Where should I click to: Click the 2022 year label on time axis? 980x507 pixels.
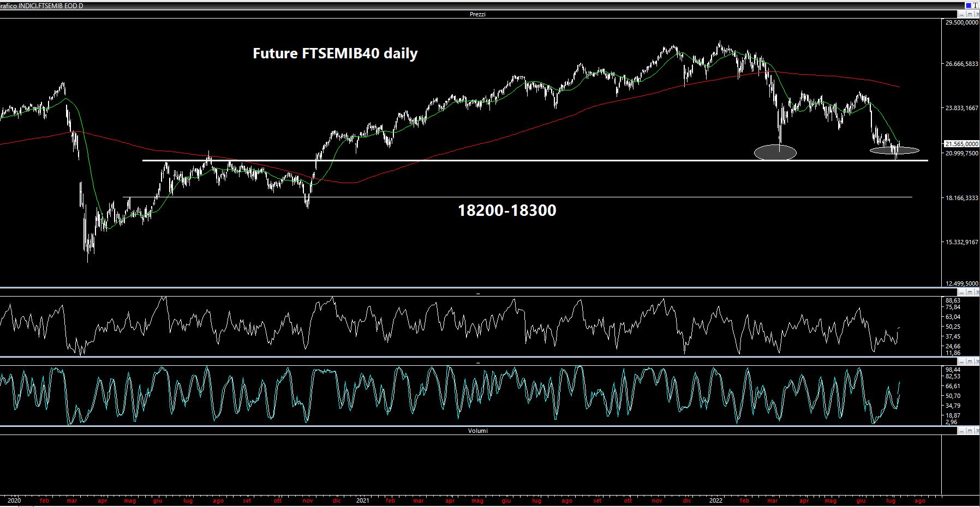[715, 500]
